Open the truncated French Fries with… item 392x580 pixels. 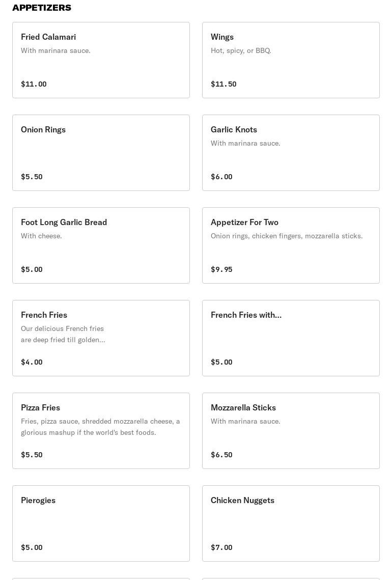pyautogui.click(x=291, y=338)
